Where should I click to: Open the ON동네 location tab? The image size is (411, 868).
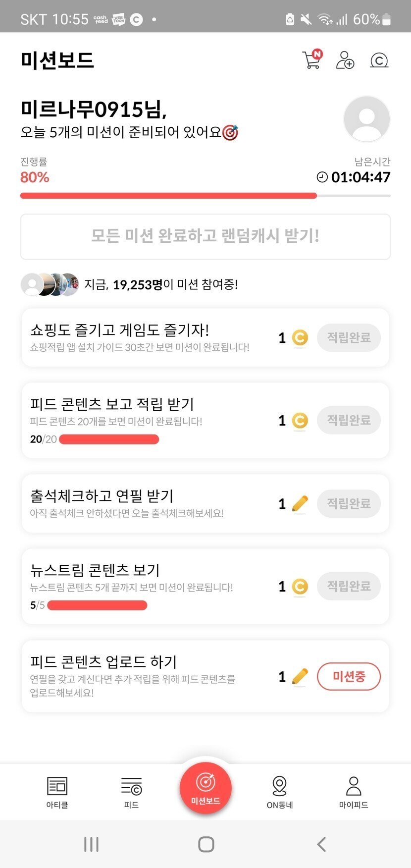[280, 792]
